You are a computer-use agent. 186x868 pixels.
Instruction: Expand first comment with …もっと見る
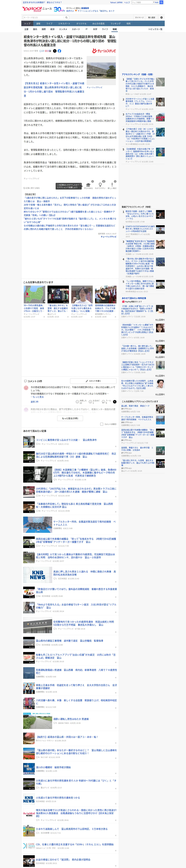click(x=37, y=397)
